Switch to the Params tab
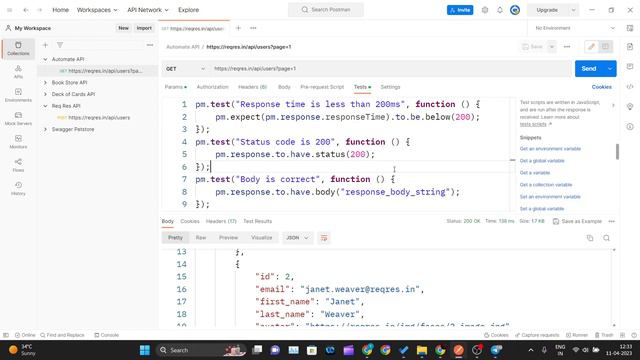Image resolution: width=640 pixels, height=360 pixels. 176,87
